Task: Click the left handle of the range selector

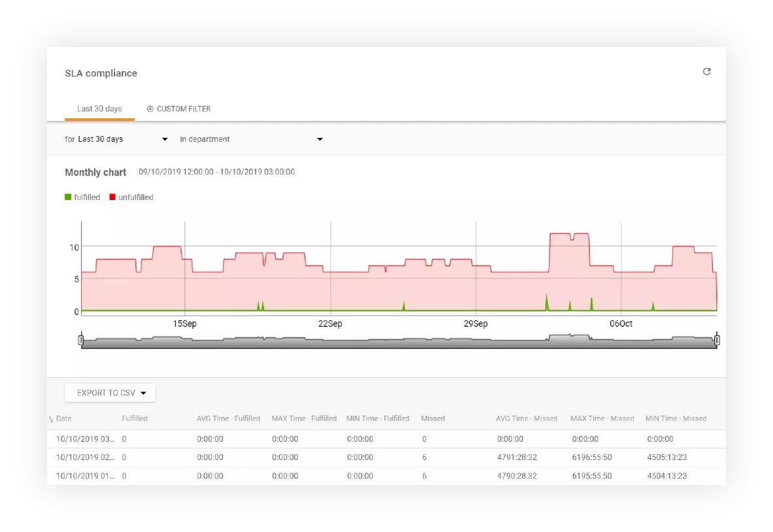Action: [81, 339]
